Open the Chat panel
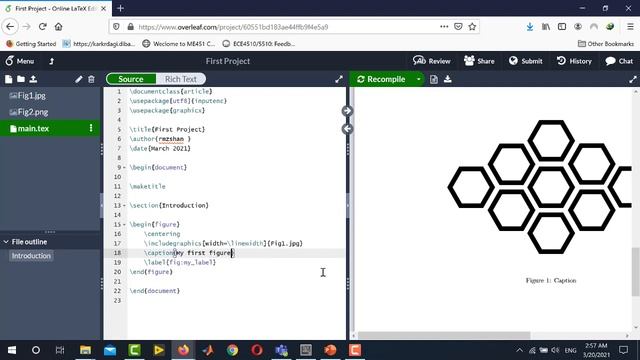 pos(619,61)
